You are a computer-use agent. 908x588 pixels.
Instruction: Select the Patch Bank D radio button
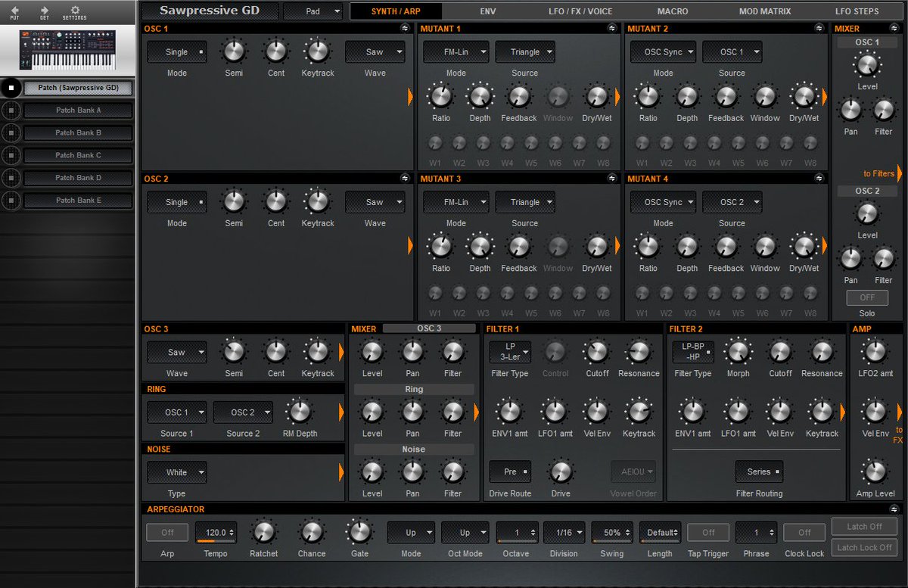(x=11, y=179)
